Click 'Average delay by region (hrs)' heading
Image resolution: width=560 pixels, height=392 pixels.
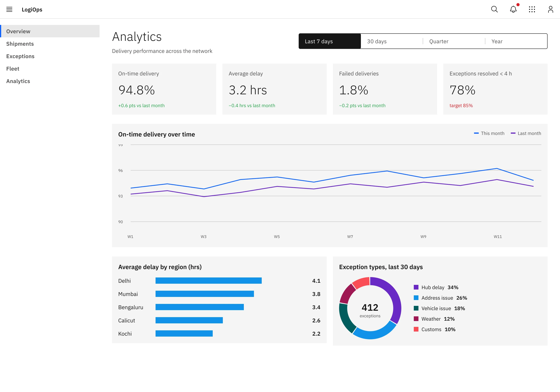click(x=160, y=267)
